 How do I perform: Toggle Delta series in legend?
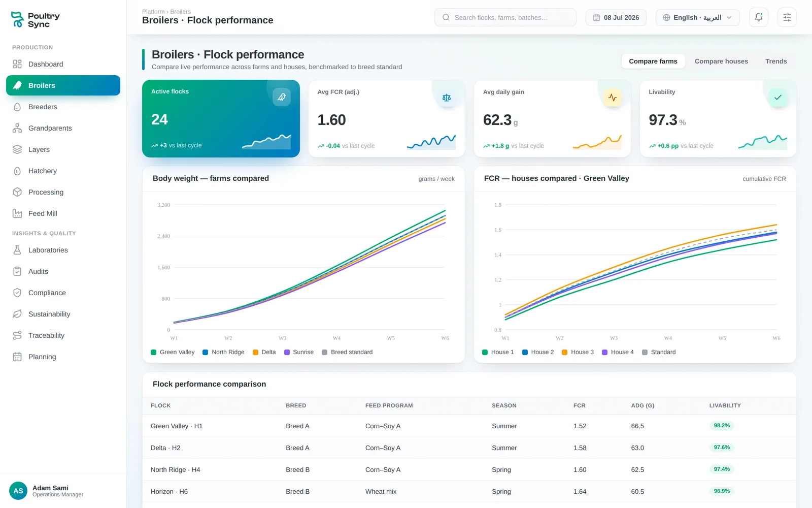264,352
